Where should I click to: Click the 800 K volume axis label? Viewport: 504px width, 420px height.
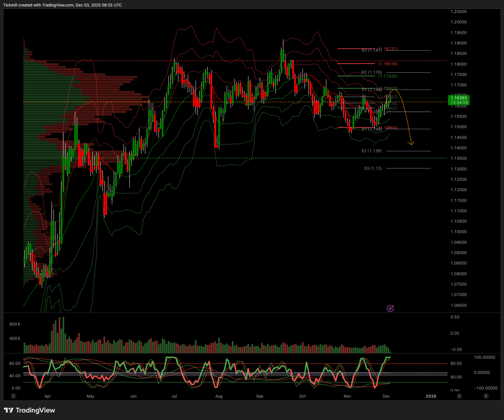coord(15,324)
